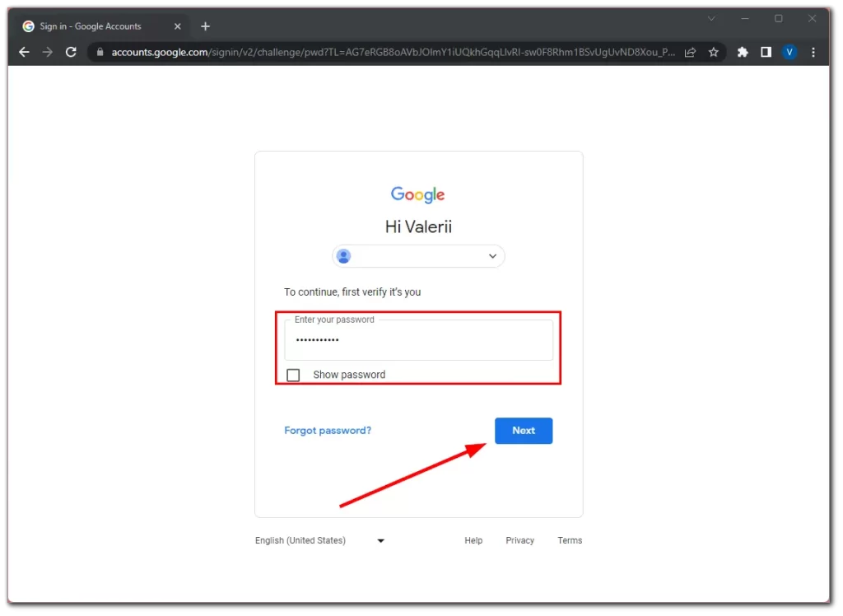Click the address bar URL
The height and width of the screenshot is (616, 843).
393,52
